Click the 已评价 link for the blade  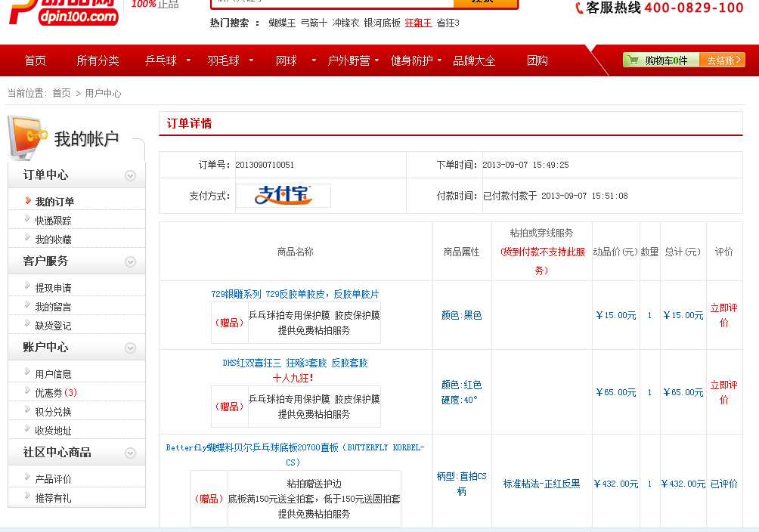tap(723, 484)
